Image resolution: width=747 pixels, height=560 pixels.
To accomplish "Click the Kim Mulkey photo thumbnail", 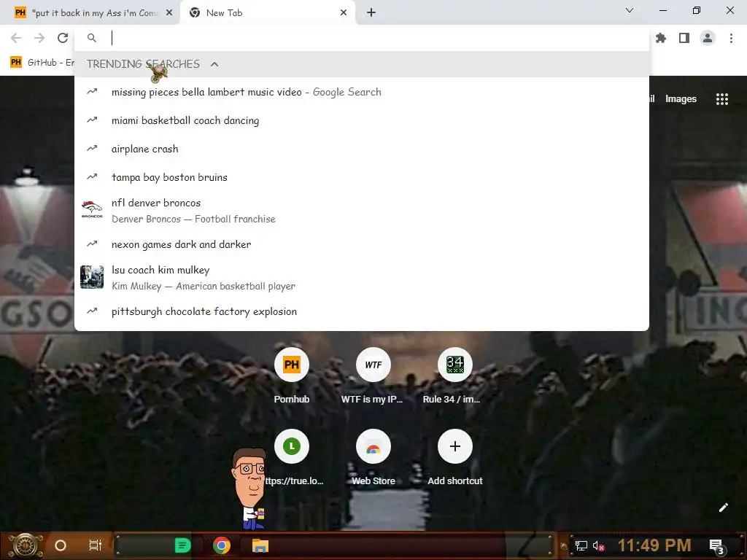I will point(92,277).
